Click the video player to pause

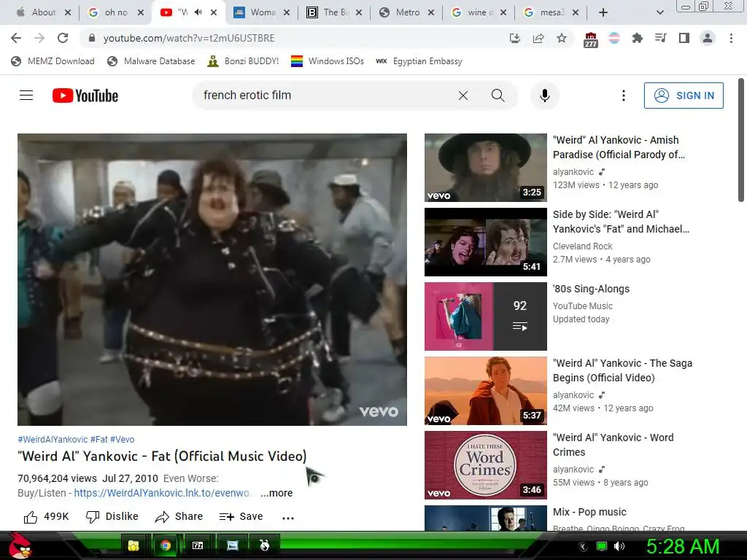[x=212, y=279]
